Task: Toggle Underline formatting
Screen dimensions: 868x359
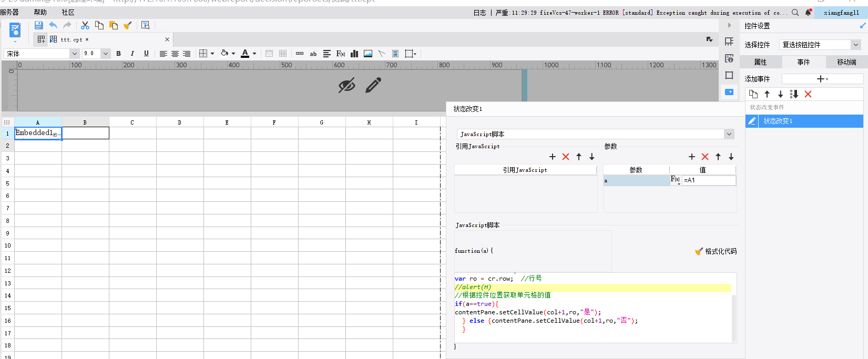Action: [146, 54]
